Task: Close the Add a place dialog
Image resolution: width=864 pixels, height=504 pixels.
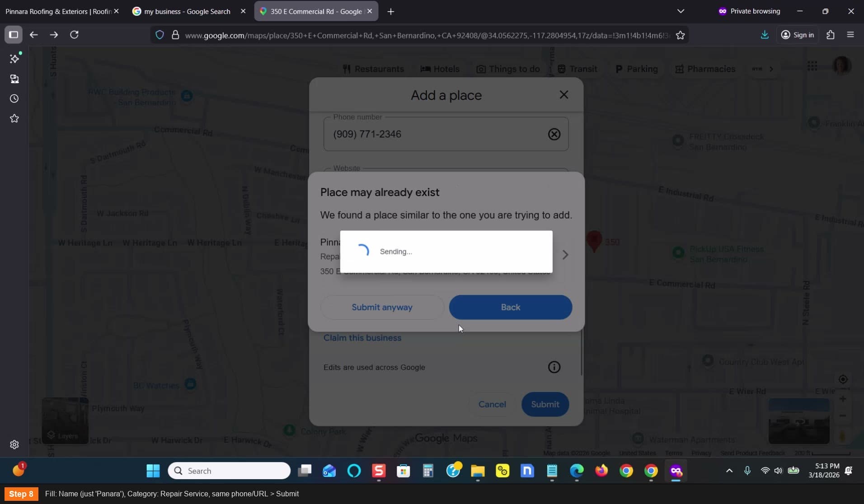Action: click(564, 95)
